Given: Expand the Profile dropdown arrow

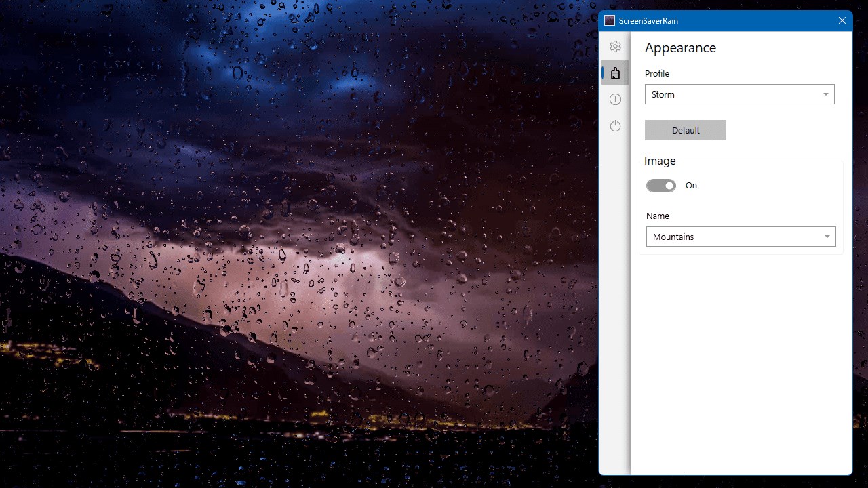Looking at the screenshot, I should coord(825,94).
